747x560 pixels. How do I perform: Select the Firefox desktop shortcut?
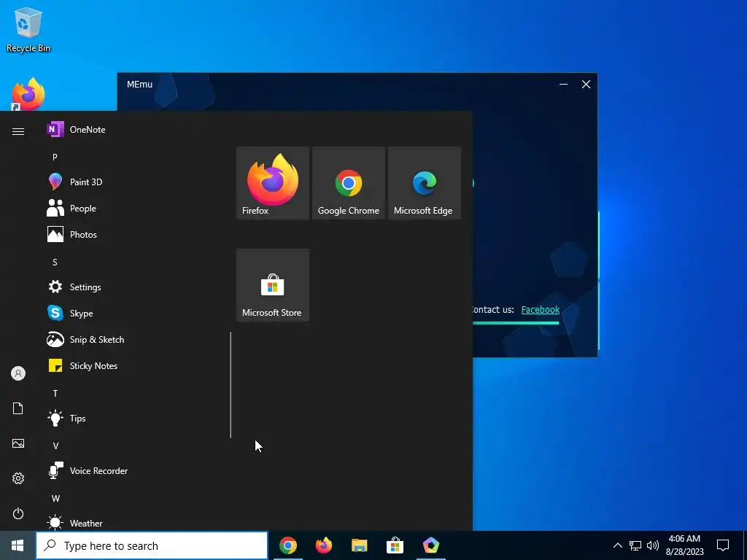click(x=28, y=94)
